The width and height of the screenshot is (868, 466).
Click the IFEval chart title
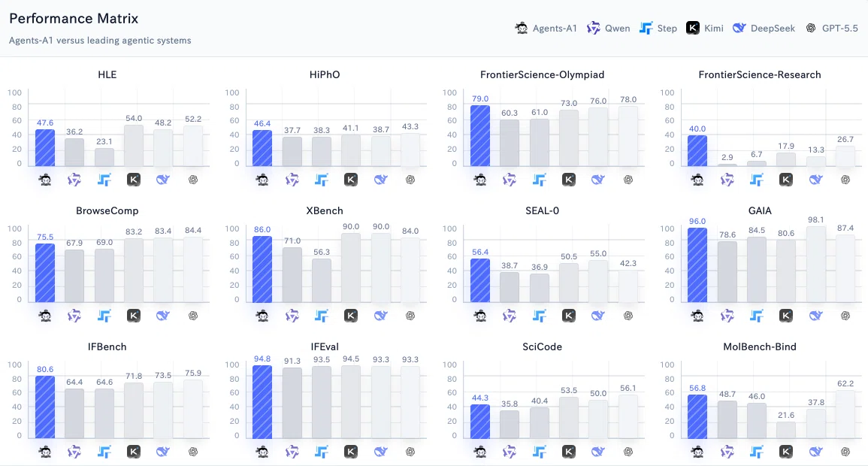point(325,347)
